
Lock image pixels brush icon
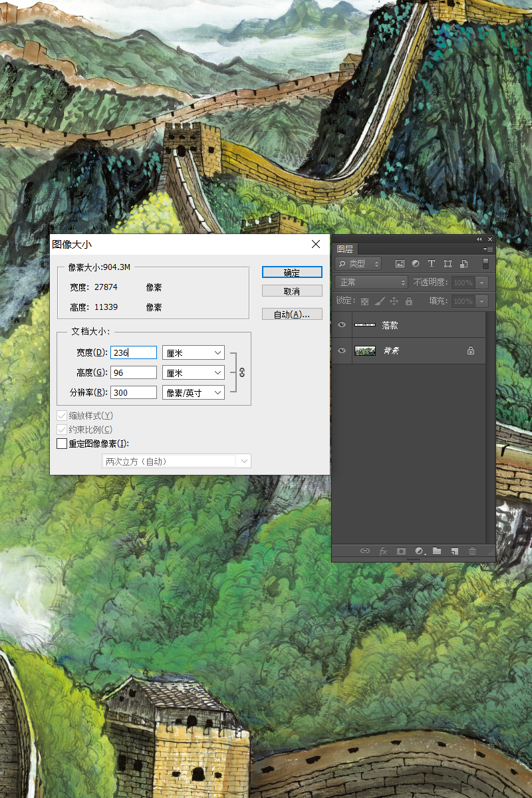pyautogui.click(x=379, y=301)
